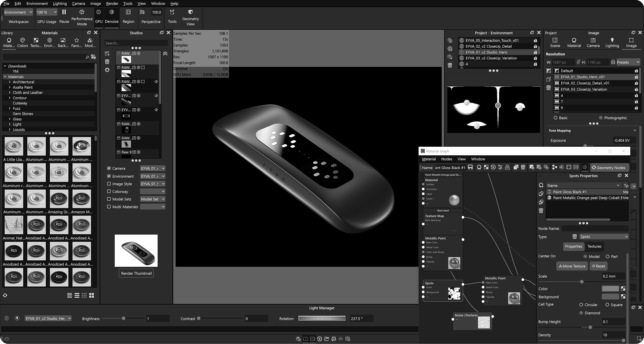The height and width of the screenshot is (344, 644).
Task: Open the resolution Presets dropdown
Action: point(628,62)
